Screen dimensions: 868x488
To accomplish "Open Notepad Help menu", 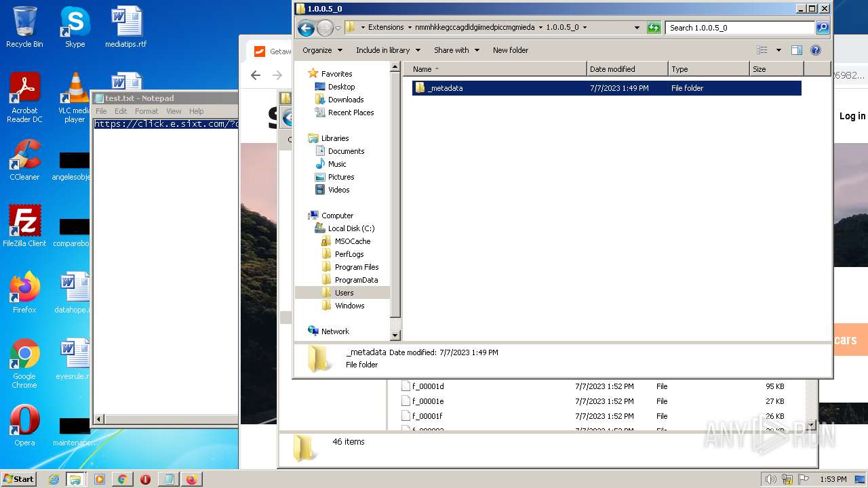I will (196, 111).
